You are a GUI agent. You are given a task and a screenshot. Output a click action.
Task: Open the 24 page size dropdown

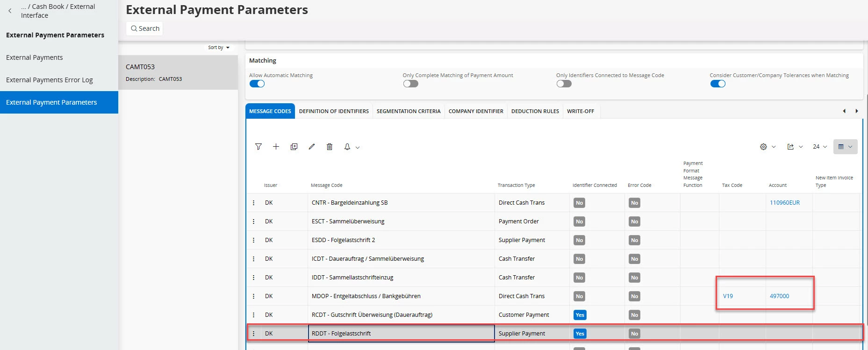pos(819,147)
